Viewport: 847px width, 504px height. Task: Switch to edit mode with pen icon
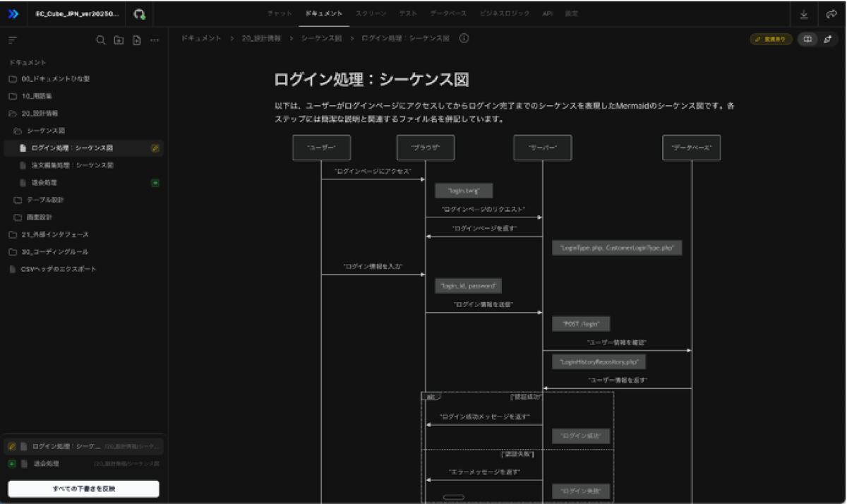point(827,40)
